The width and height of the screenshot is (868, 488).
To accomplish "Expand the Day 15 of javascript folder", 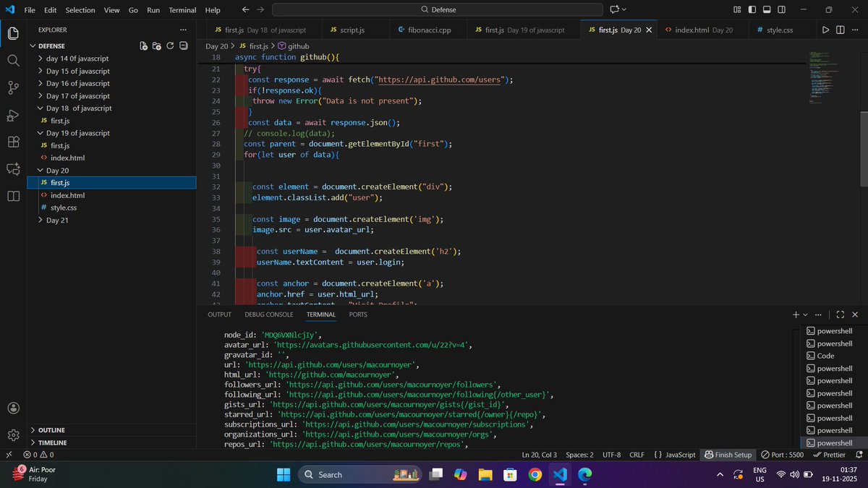I will click(111, 71).
